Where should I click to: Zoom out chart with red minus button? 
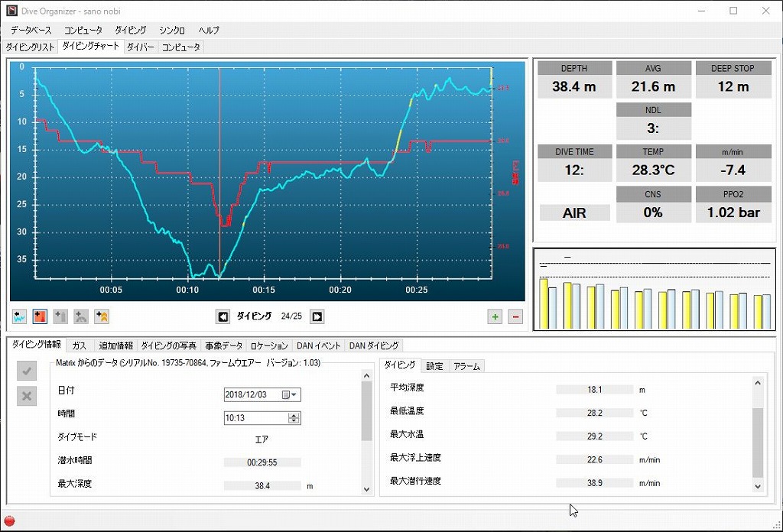tap(515, 316)
